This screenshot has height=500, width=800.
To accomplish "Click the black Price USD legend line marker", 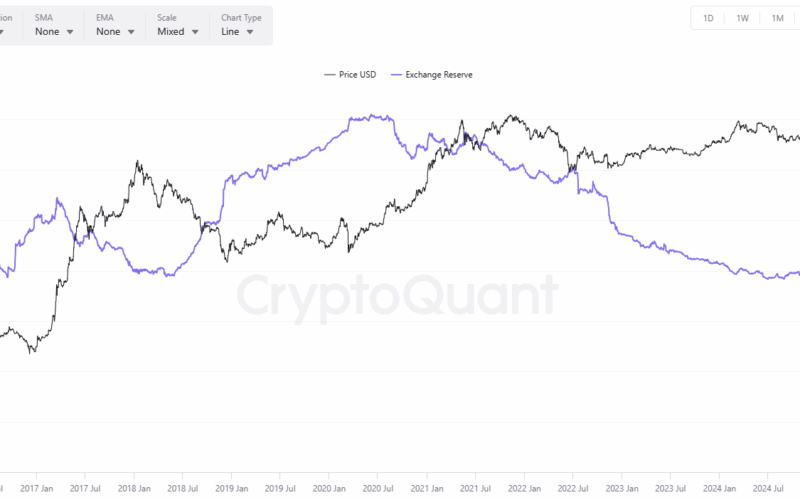I will tap(330, 75).
